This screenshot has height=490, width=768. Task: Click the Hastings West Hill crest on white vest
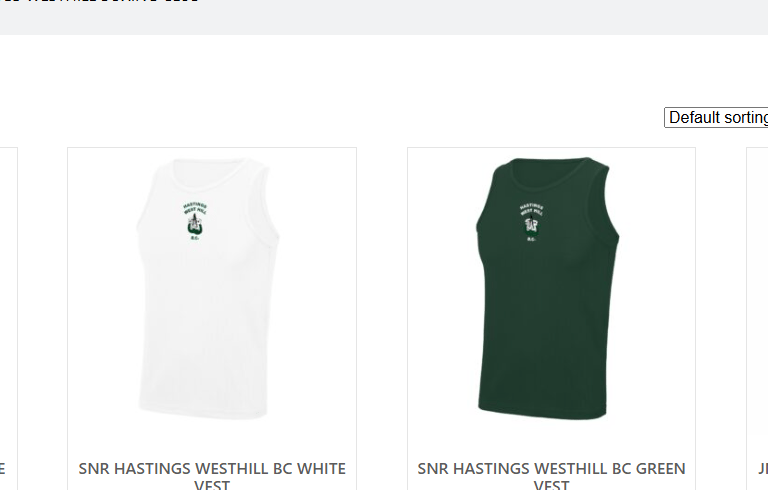[x=195, y=221]
